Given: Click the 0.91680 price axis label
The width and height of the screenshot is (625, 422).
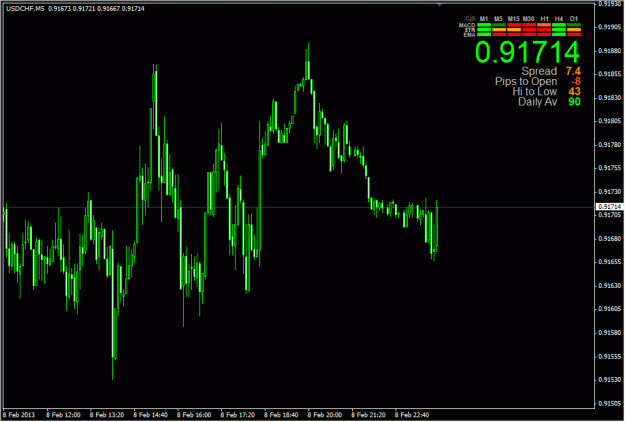Looking at the screenshot, I should [610, 239].
